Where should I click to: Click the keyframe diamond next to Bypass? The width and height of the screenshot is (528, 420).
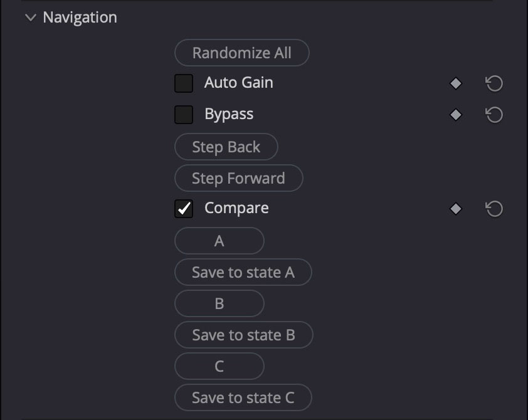coord(455,114)
